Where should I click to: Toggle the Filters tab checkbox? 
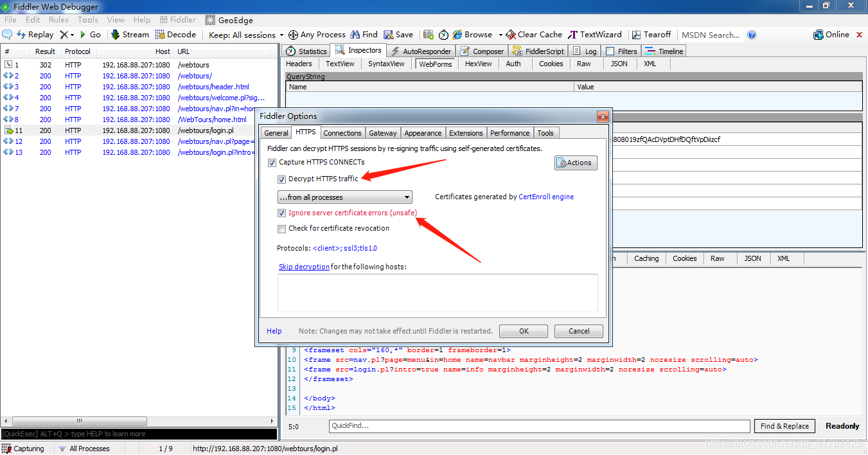click(x=610, y=51)
